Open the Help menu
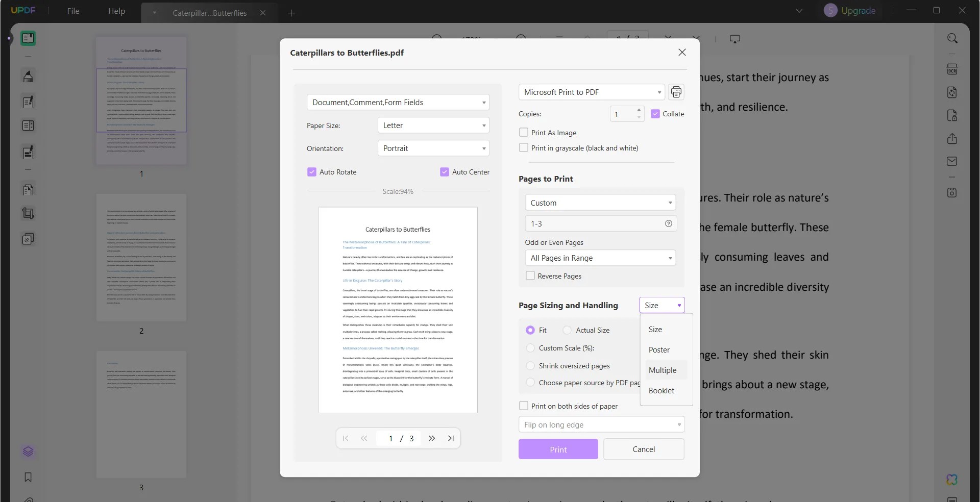The image size is (980, 502). (x=116, y=11)
